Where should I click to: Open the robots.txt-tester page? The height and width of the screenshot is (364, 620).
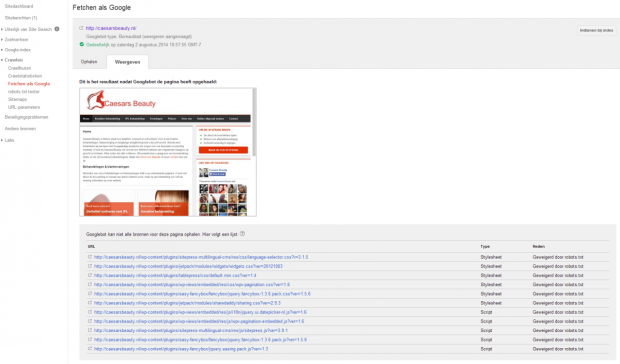click(24, 92)
